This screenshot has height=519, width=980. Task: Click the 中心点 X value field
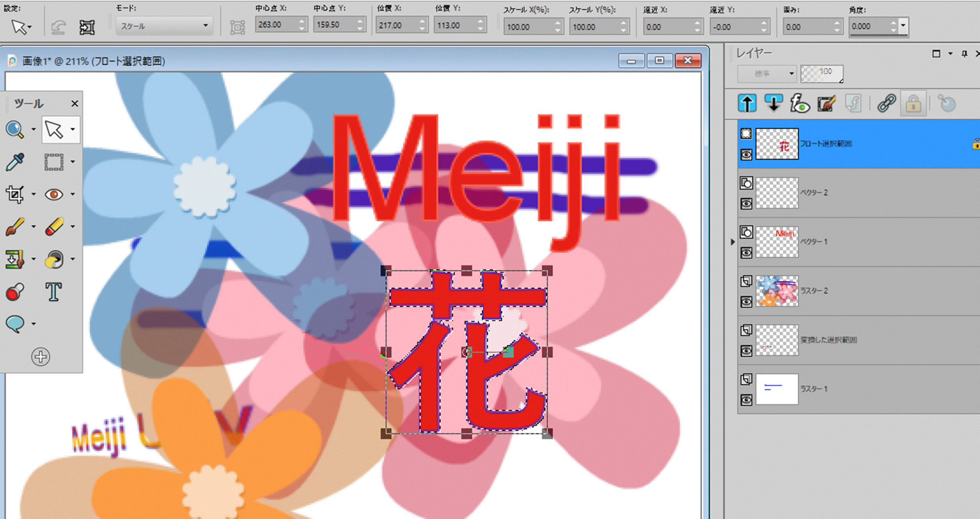click(276, 25)
